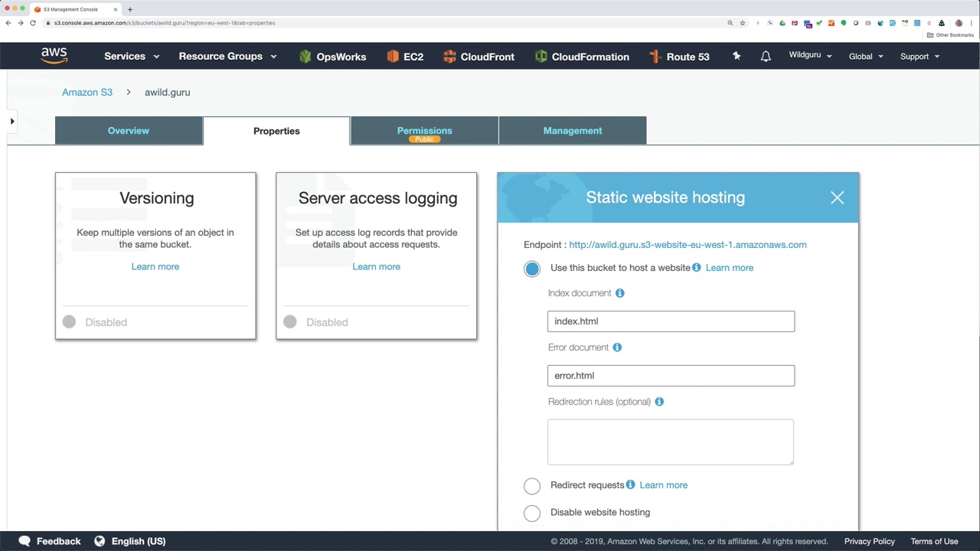Open the Route 53 shortcut
The height and width of the screenshot is (551, 980).
679,57
